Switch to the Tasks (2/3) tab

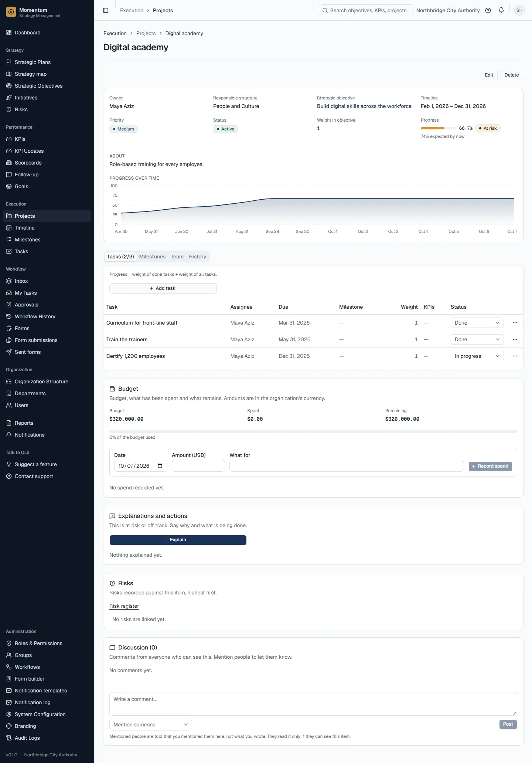coord(120,257)
